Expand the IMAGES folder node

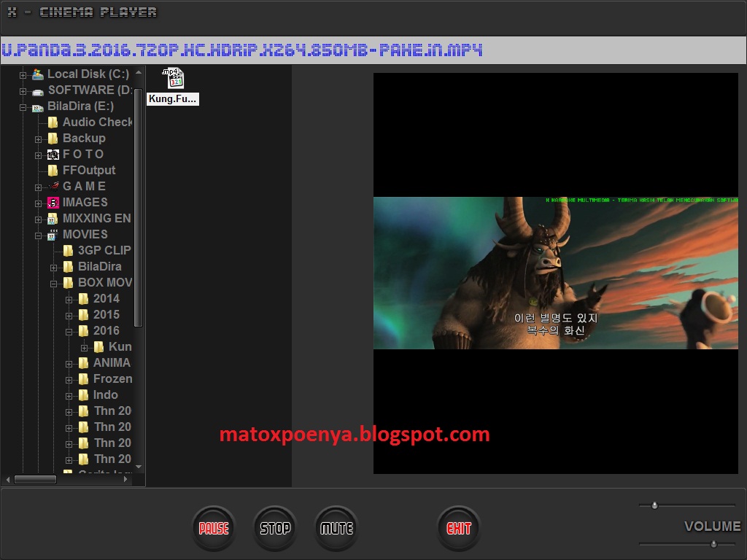click(x=38, y=203)
